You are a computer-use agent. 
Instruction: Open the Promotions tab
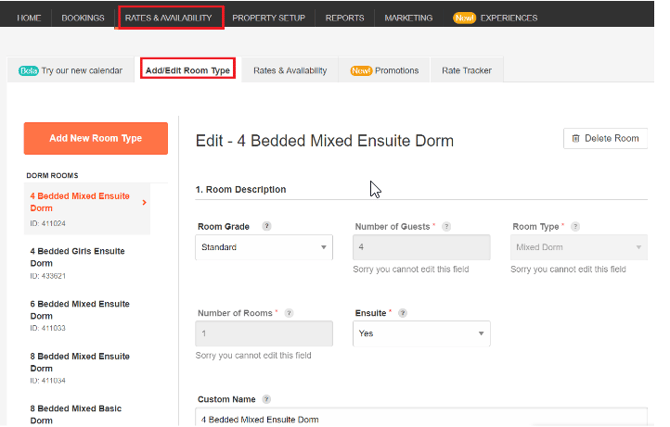click(x=384, y=70)
